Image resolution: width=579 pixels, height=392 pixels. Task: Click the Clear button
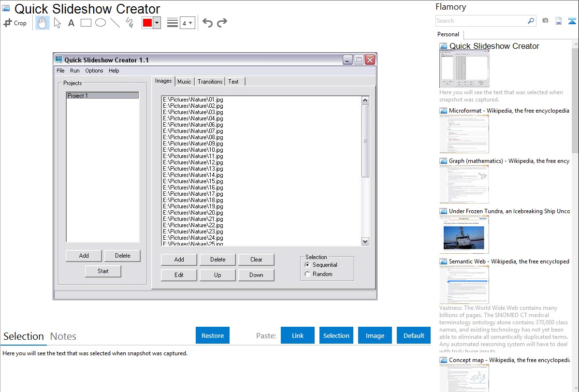(x=256, y=260)
